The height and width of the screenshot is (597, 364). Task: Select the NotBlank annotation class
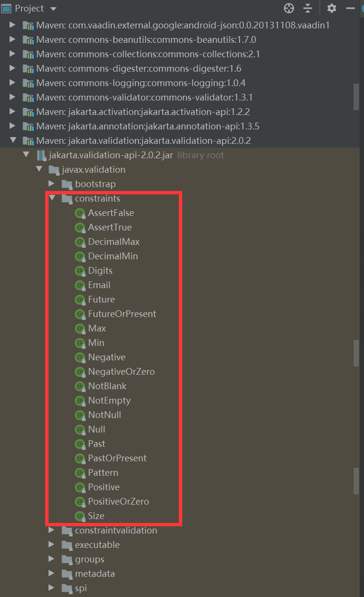107,386
